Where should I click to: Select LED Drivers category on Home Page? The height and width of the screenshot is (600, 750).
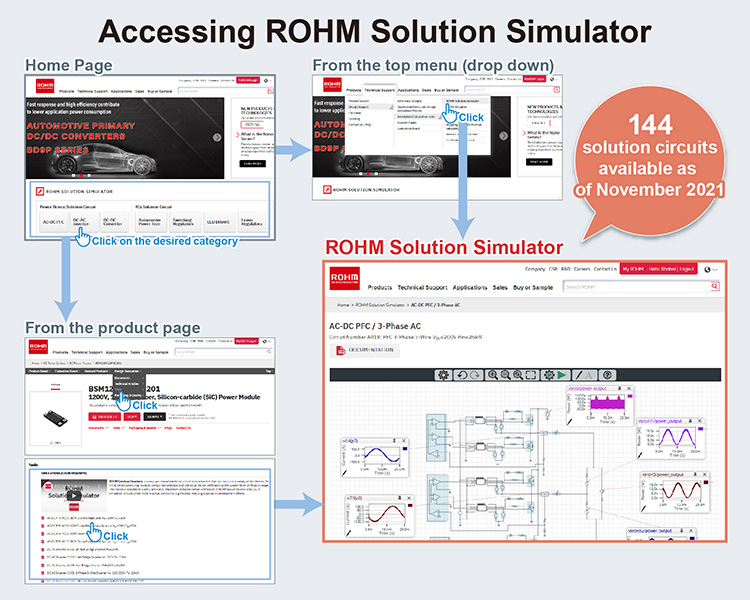click(x=218, y=222)
